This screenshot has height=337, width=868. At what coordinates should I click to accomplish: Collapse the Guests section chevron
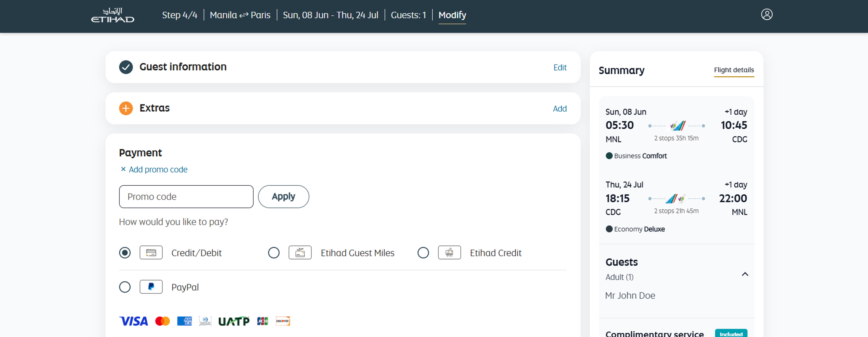coord(745,274)
